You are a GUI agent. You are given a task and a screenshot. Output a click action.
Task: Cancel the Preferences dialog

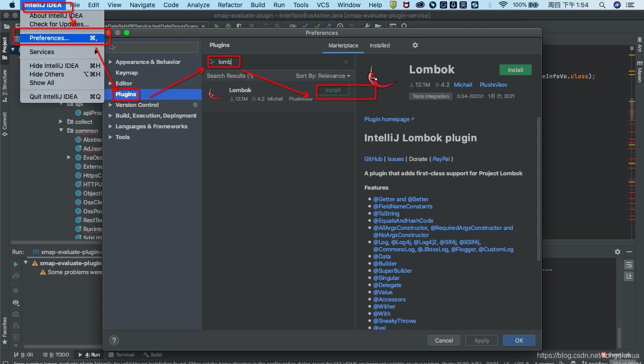pos(444,340)
